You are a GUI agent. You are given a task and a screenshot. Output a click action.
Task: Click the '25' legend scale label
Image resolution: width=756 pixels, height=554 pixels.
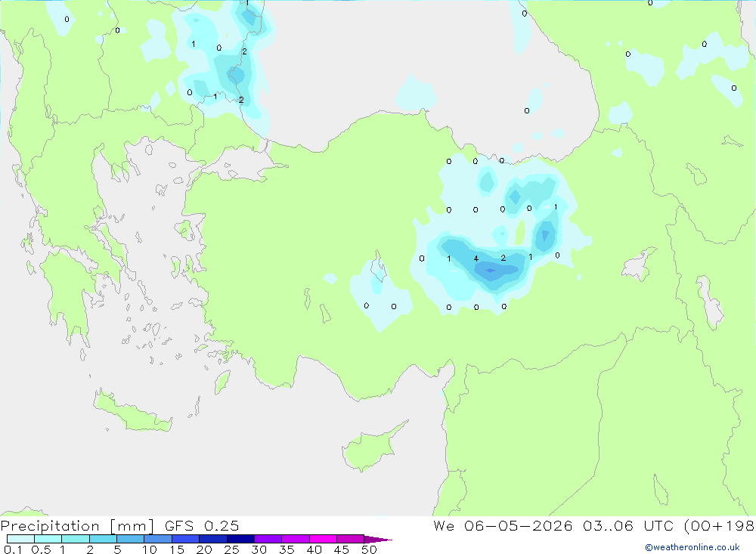point(231,549)
